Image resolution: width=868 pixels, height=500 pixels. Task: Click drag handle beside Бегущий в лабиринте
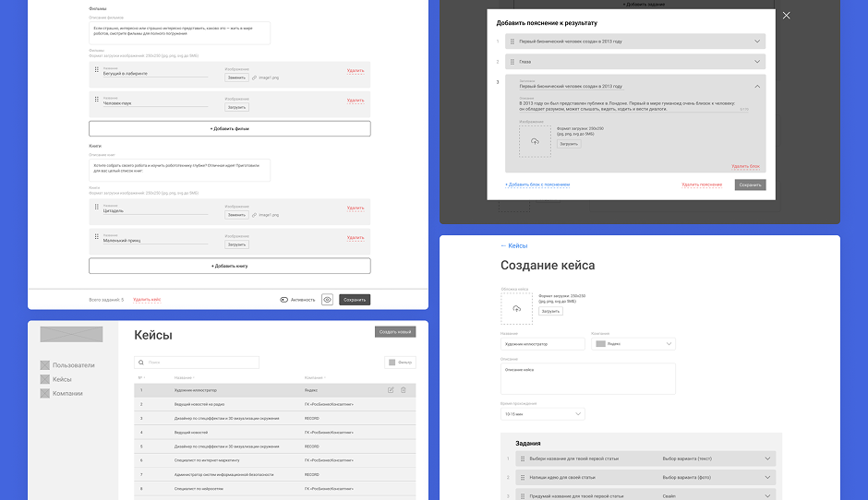coord(96,72)
